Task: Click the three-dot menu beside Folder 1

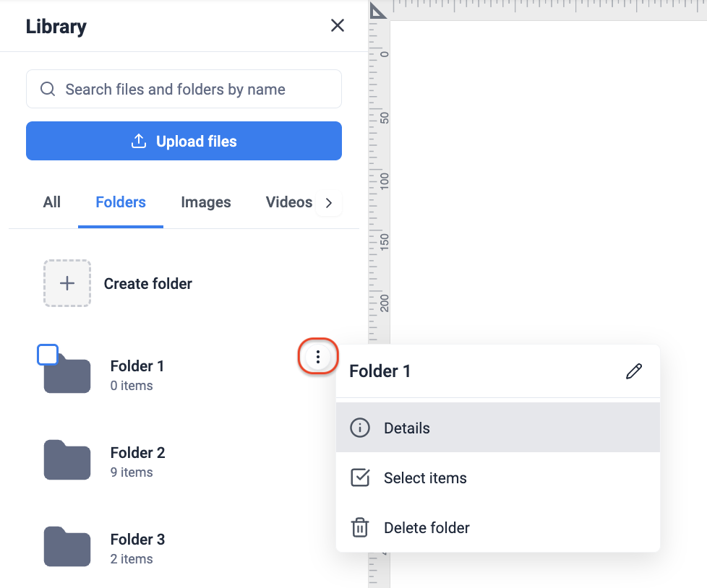Action: (318, 356)
